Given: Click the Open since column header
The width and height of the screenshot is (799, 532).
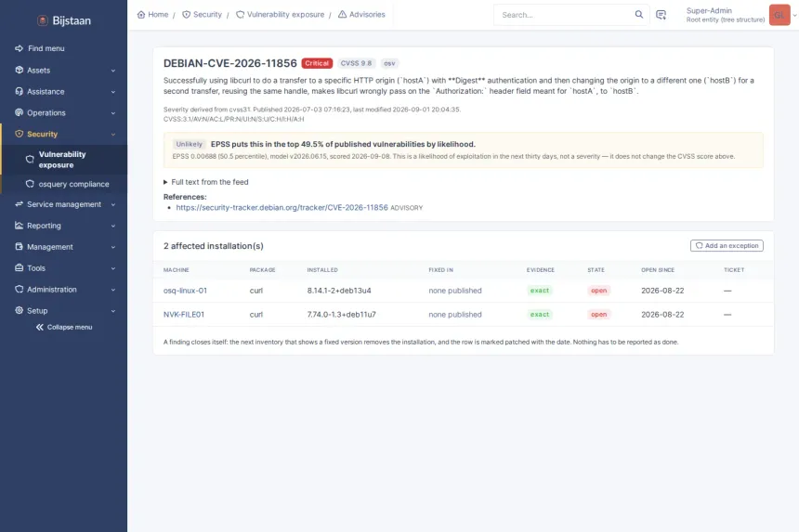Looking at the screenshot, I should click(658, 270).
